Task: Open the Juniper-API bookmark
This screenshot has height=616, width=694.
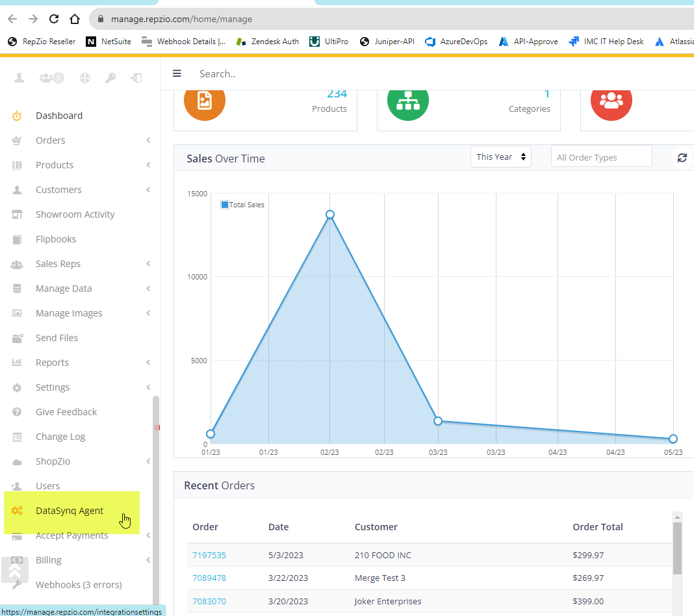Action: click(387, 42)
